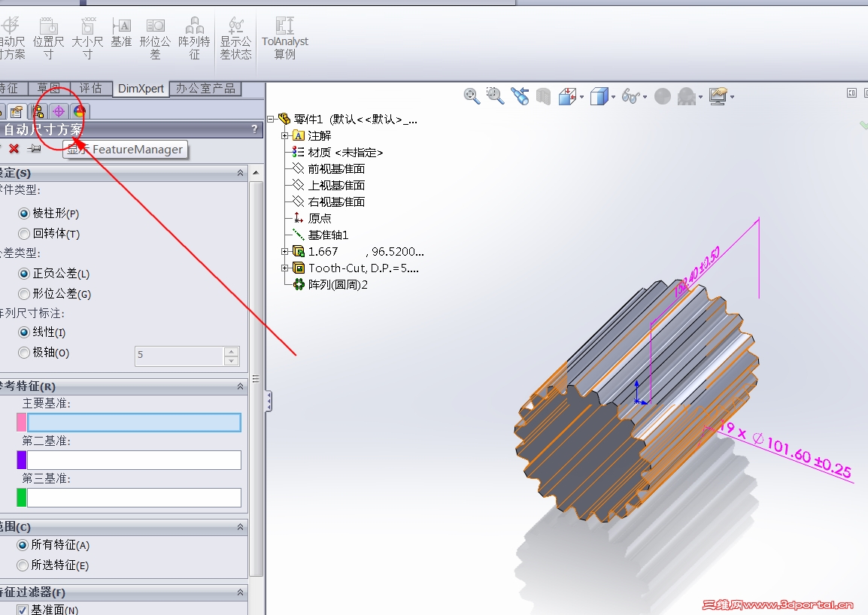868x615 pixels.
Task: Open the Apply Scene dropdown arrow
Action: [x=700, y=98]
